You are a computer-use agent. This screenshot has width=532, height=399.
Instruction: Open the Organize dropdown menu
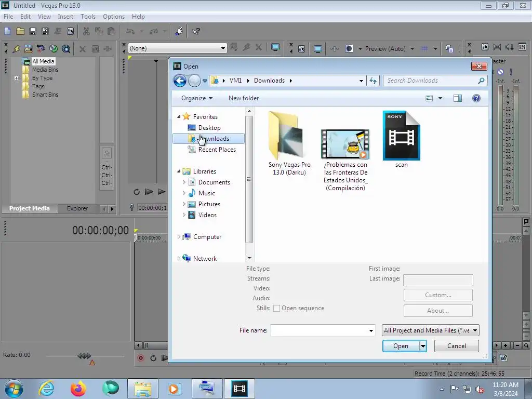(197, 98)
